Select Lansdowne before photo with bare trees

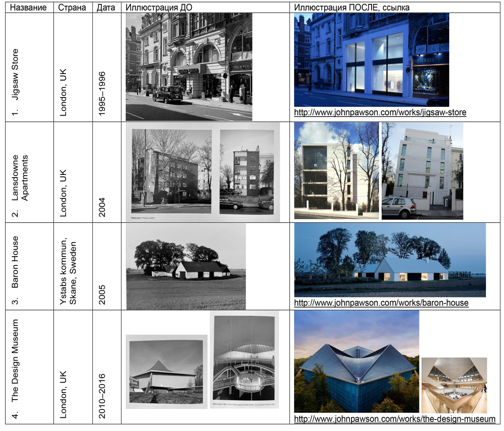pyautogui.click(x=172, y=171)
